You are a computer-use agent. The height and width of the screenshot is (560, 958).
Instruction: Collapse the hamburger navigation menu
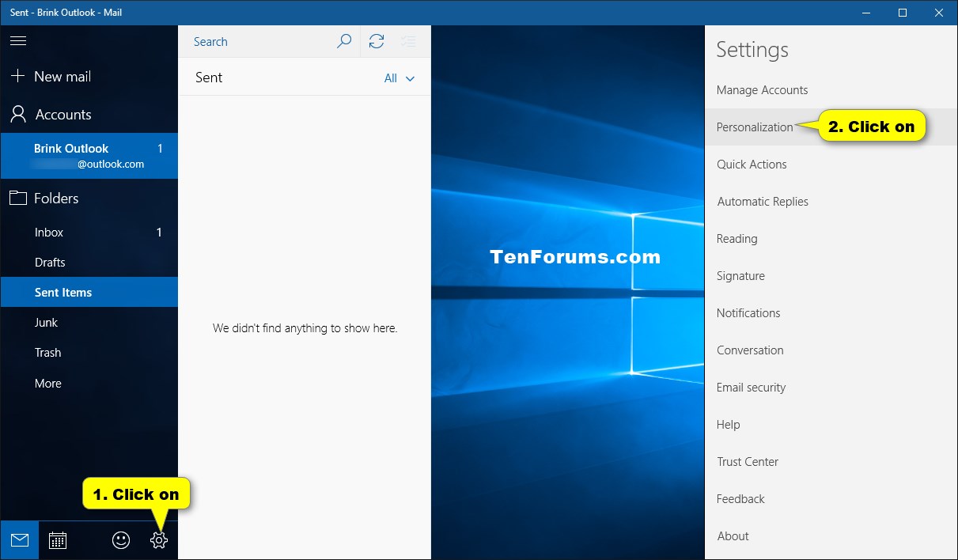18,41
